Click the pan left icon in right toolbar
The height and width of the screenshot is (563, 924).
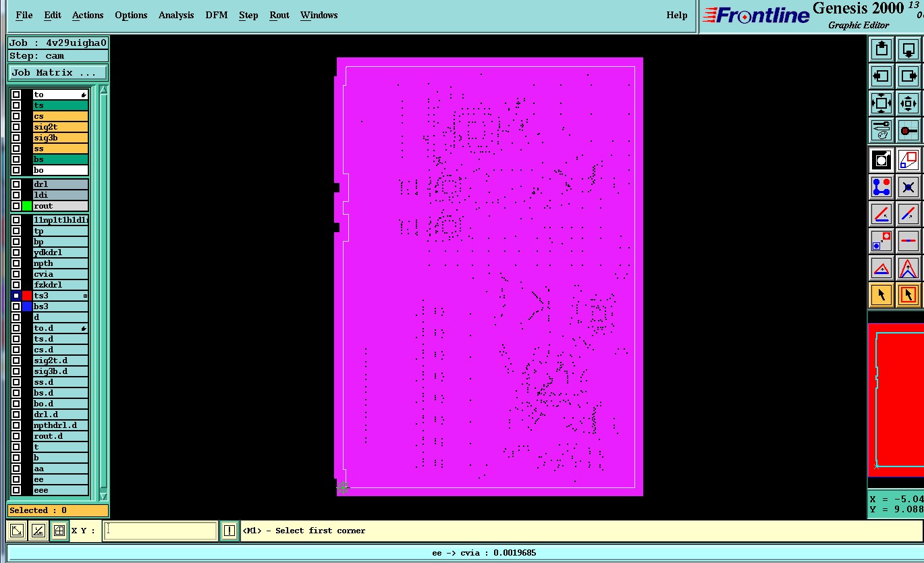pos(881,76)
